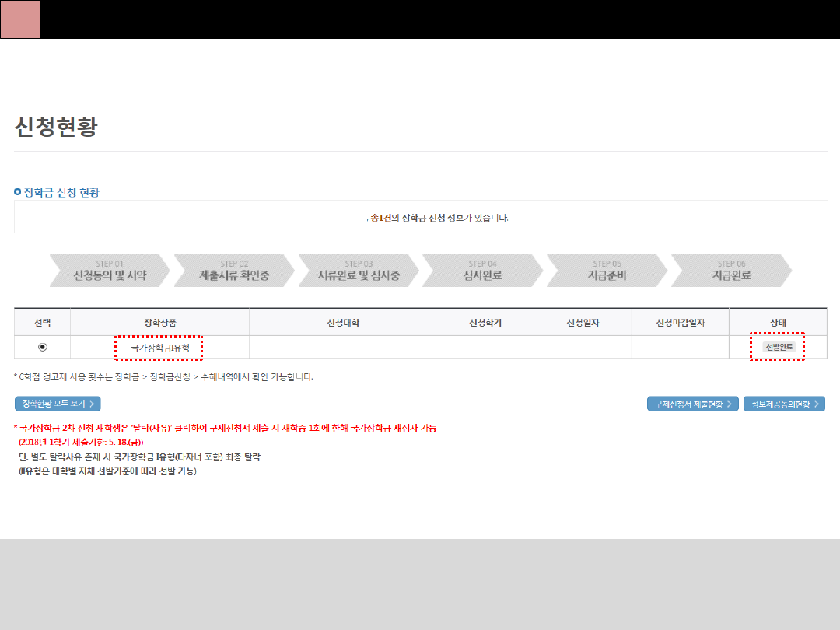Click STEP 02 제출서류 확인중 arrow
Image resolution: width=840 pixels, height=630 pixels.
coord(234,271)
